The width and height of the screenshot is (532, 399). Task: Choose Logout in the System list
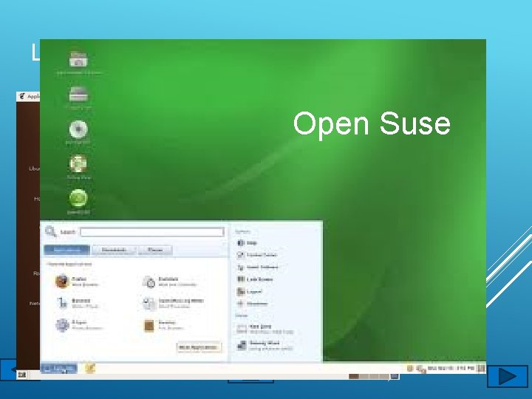(250, 291)
